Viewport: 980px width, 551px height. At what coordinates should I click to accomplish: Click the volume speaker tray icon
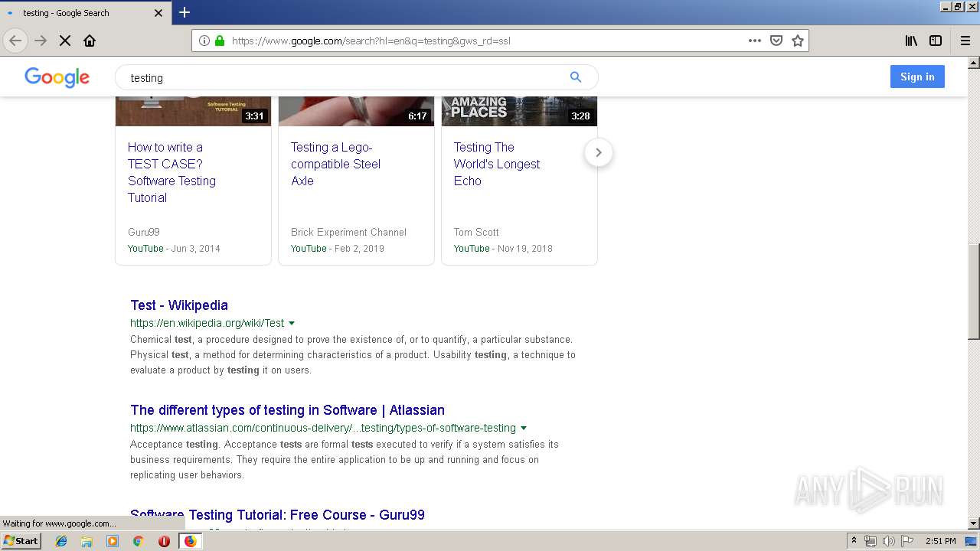888,541
